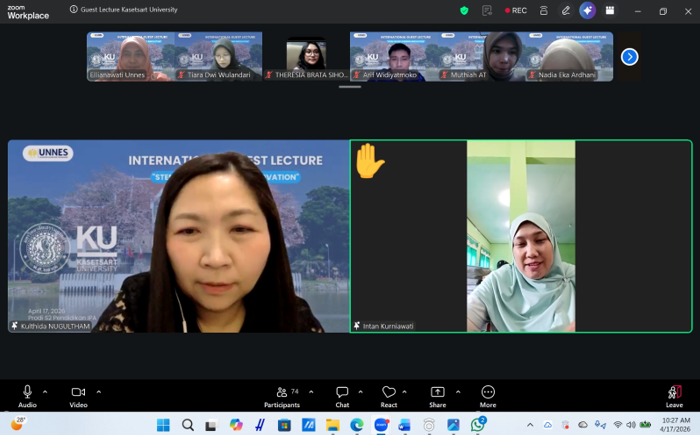Open the AI Companion sparkle icon
700x435 pixels.
587,10
